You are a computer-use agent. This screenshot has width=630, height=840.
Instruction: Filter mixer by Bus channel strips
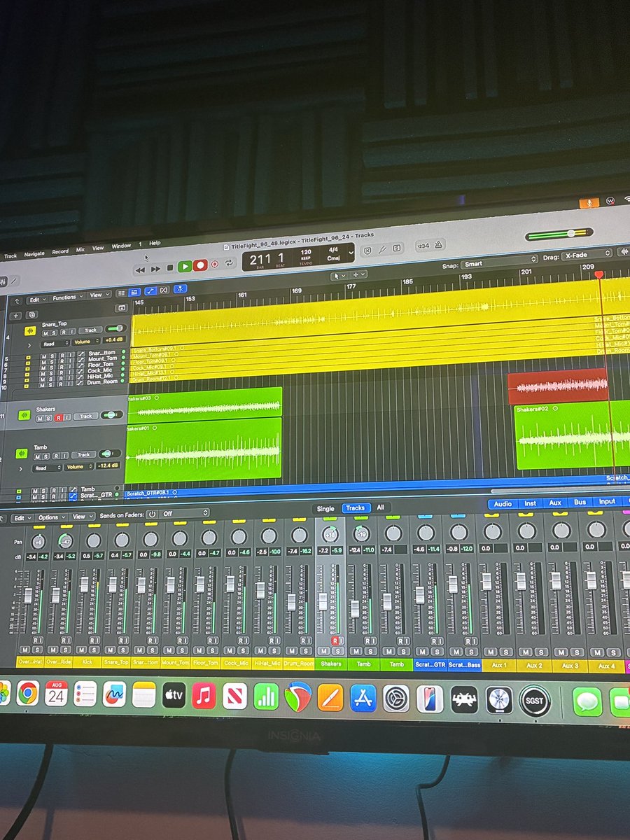(x=580, y=501)
